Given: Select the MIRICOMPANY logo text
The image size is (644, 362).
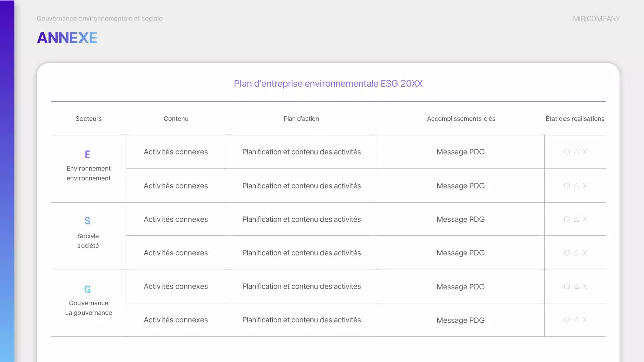Looking at the screenshot, I should tap(596, 18).
